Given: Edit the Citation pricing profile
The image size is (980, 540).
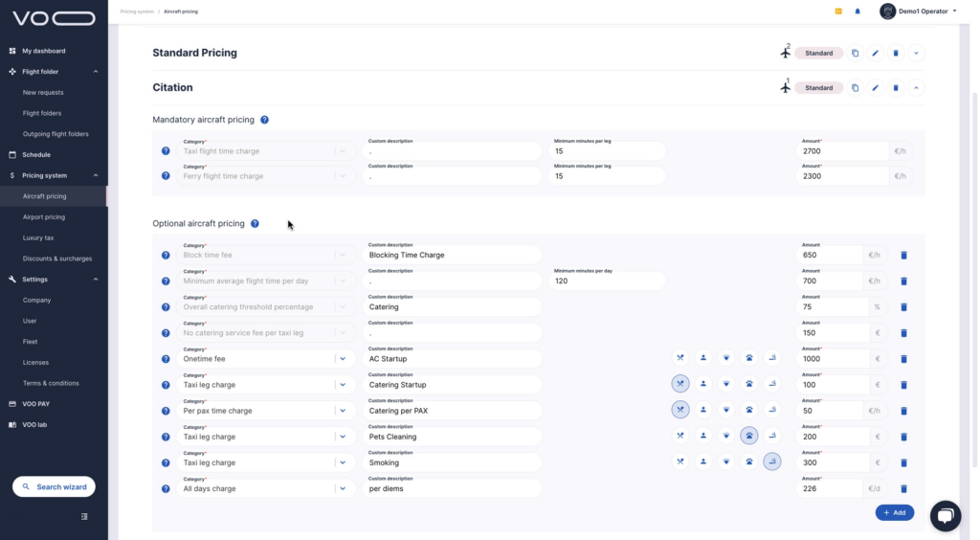Looking at the screenshot, I should pos(876,88).
